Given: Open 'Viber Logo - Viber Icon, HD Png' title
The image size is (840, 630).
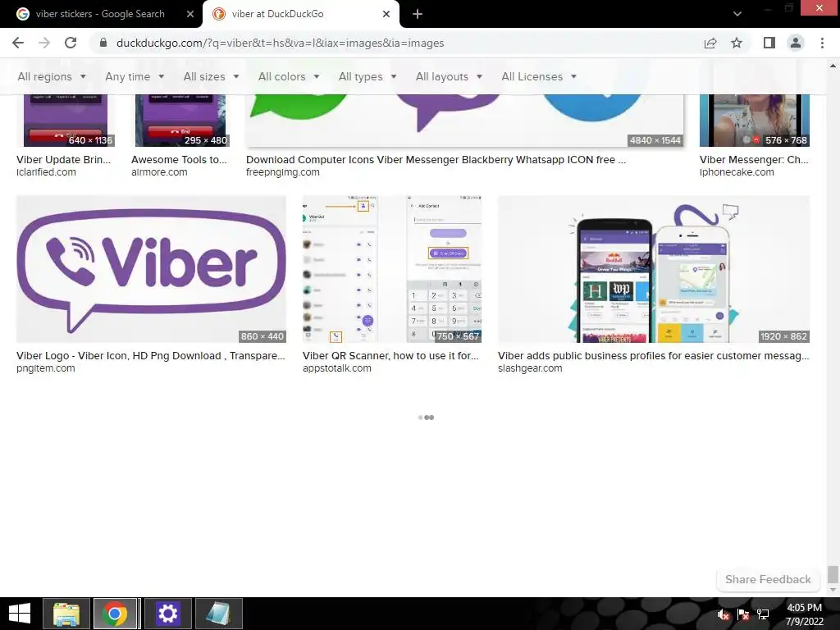Looking at the screenshot, I should coord(151,356).
